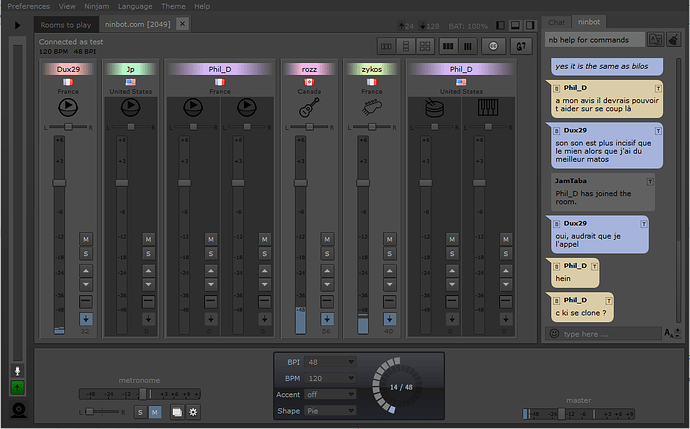Open the Theme menu
The image size is (690, 429).
point(173,6)
